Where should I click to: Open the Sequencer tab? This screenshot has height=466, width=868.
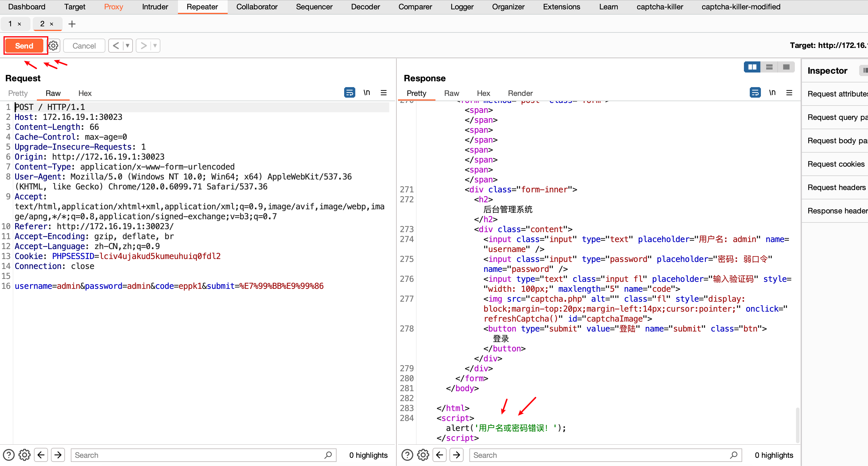314,7
